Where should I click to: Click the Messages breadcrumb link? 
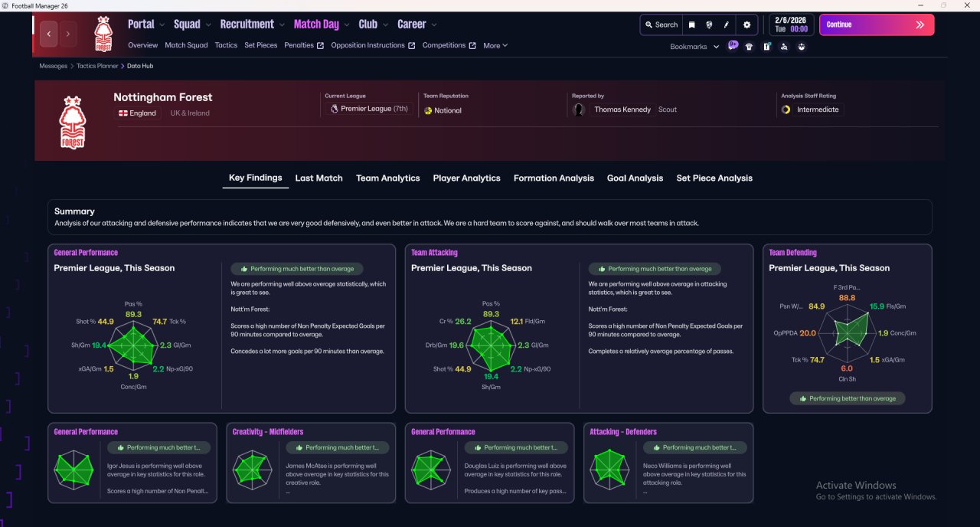(x=54, y=66)
